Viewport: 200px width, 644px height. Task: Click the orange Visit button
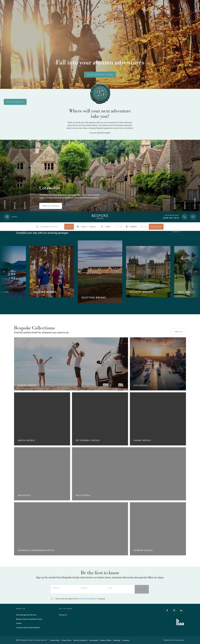coord(69,227)
